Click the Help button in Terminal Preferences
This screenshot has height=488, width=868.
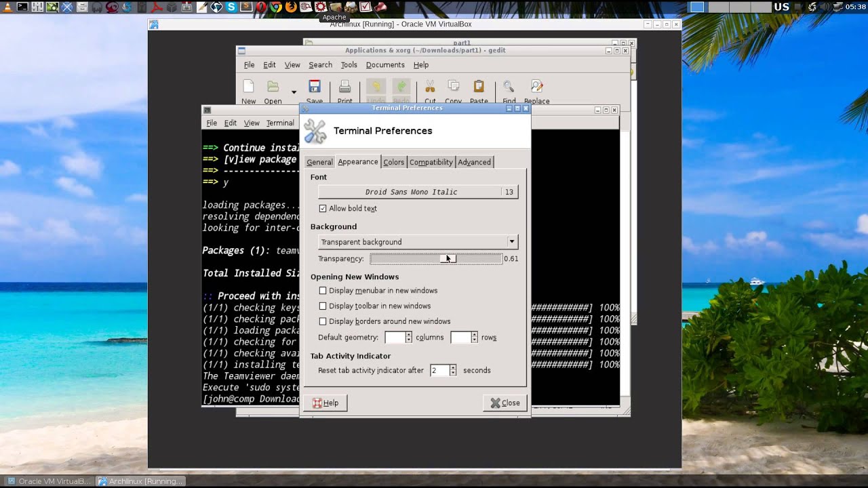coord(325,403)
